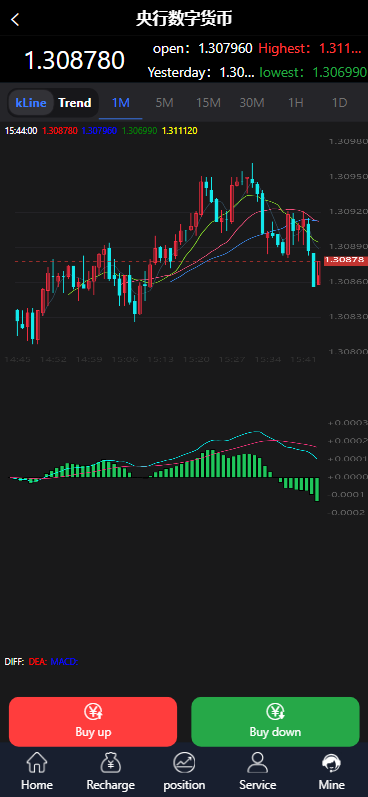Open the position chart icon

pos(184,763)
